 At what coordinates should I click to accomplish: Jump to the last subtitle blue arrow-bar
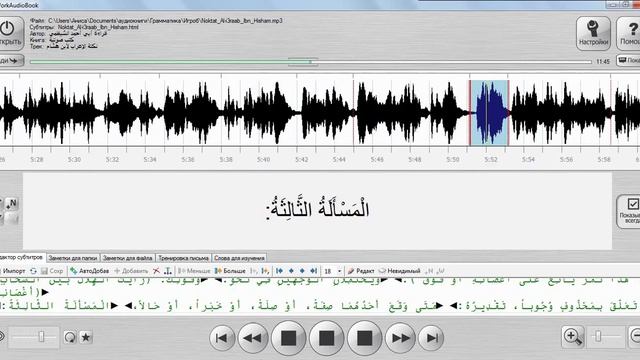[313, 271]
